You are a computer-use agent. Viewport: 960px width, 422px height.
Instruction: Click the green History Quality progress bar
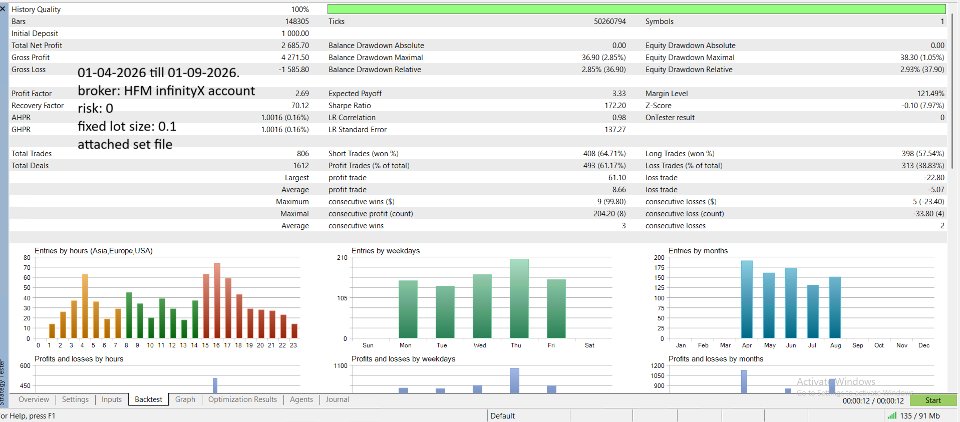(x=637, y=9)
